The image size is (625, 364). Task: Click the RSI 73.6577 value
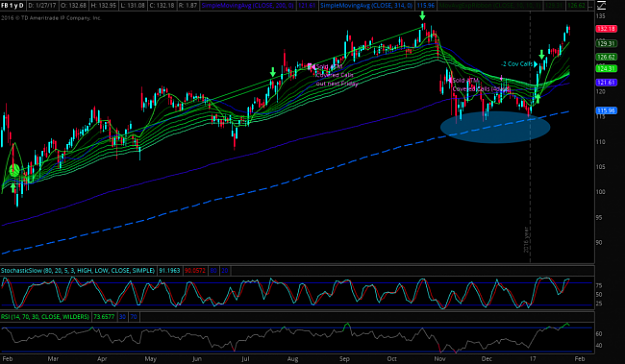104,317
